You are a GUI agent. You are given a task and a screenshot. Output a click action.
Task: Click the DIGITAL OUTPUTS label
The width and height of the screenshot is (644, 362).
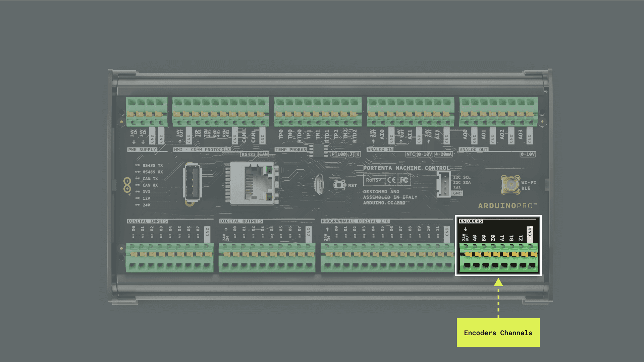point(241,221)
